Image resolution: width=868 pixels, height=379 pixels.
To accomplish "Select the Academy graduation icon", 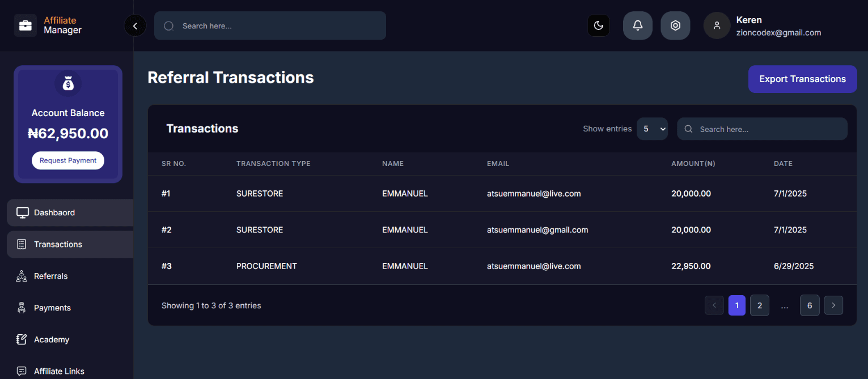I will (x=22, y=339).
